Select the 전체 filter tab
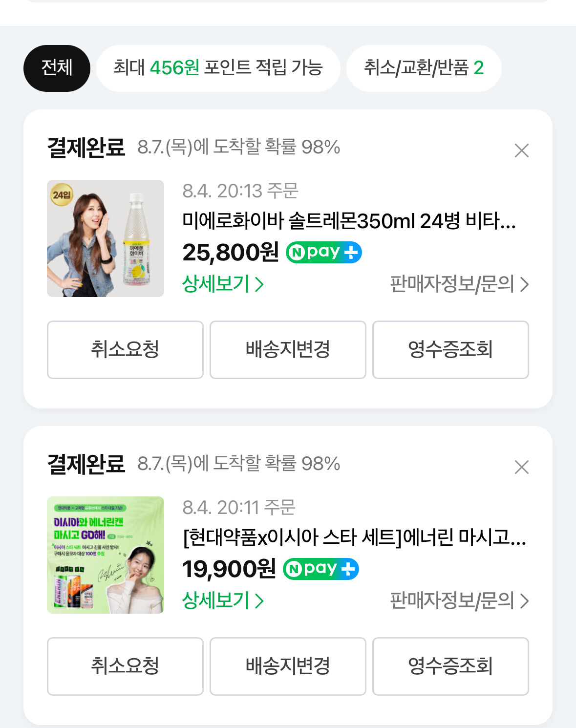Viewport: 576px width, 728px height. coord(57,68)
